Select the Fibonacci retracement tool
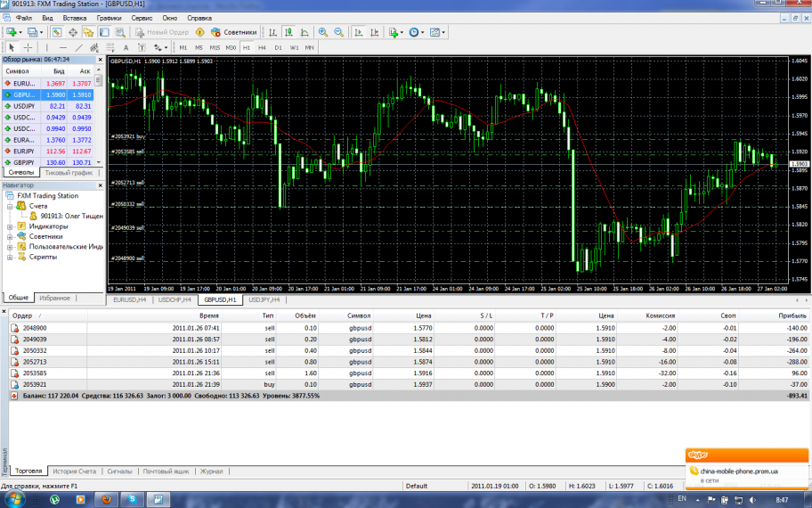 click(110, 47)
